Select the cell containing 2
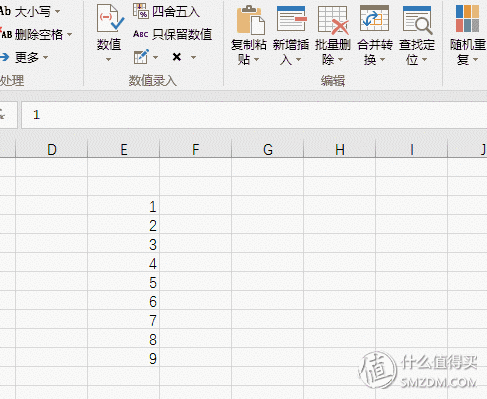This screenshot has width=487, height=399. coord(124,224)
